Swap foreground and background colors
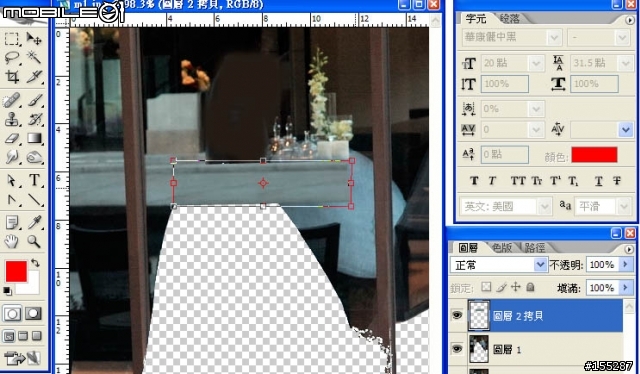 pos(36,263)
